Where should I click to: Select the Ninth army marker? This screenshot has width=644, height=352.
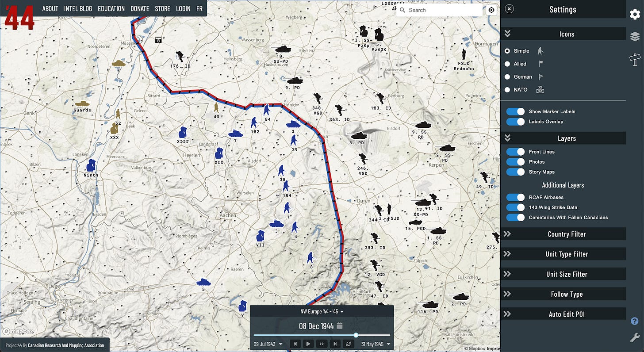91,165
